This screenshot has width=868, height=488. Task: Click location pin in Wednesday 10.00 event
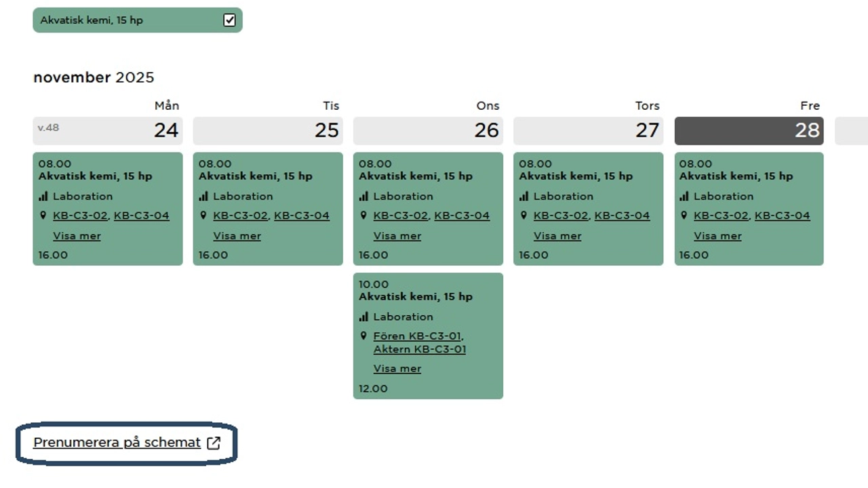tap(363, 335)
